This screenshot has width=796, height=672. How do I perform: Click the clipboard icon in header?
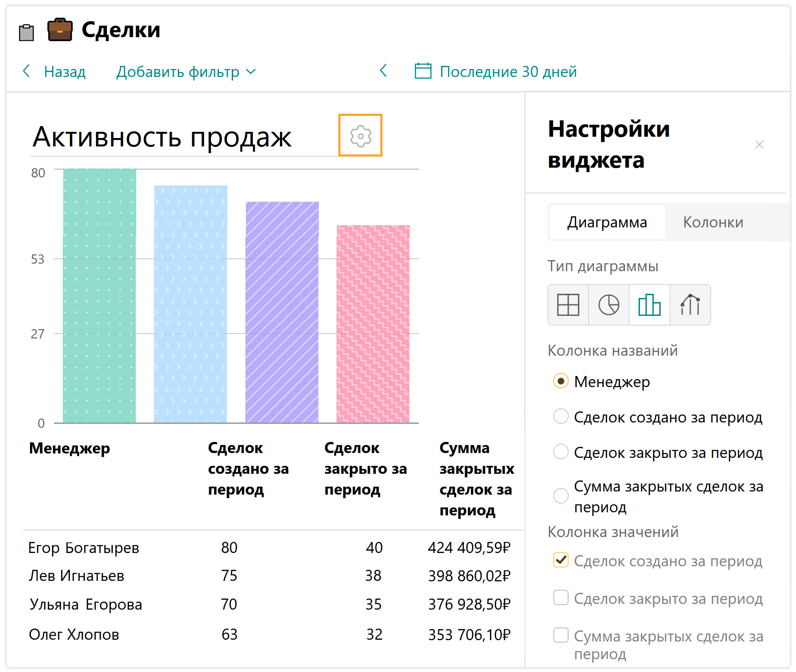27,32
